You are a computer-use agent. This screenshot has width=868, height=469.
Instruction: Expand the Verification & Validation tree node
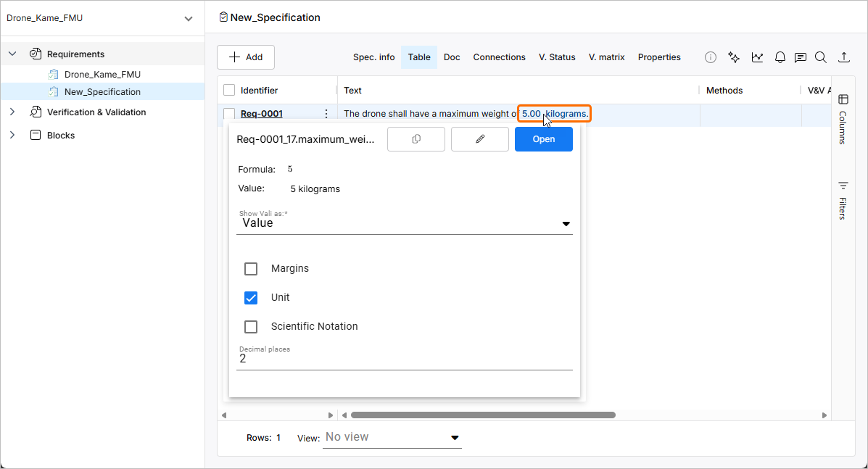click(12, 112)
